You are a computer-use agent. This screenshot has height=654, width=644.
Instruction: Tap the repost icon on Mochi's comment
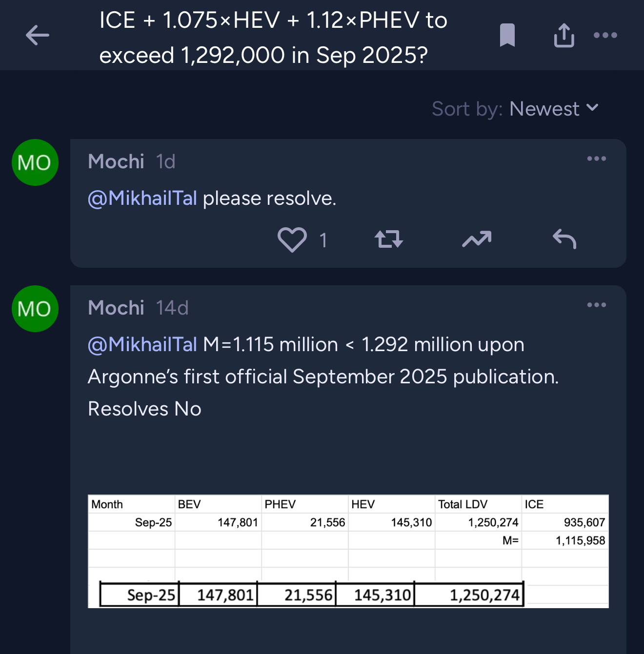[x=388, y=239]
